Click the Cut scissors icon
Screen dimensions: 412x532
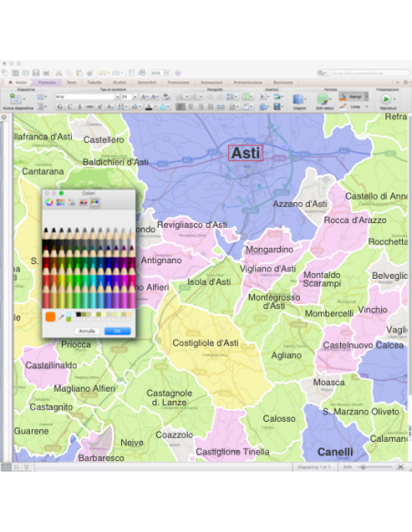click(58, 73)
